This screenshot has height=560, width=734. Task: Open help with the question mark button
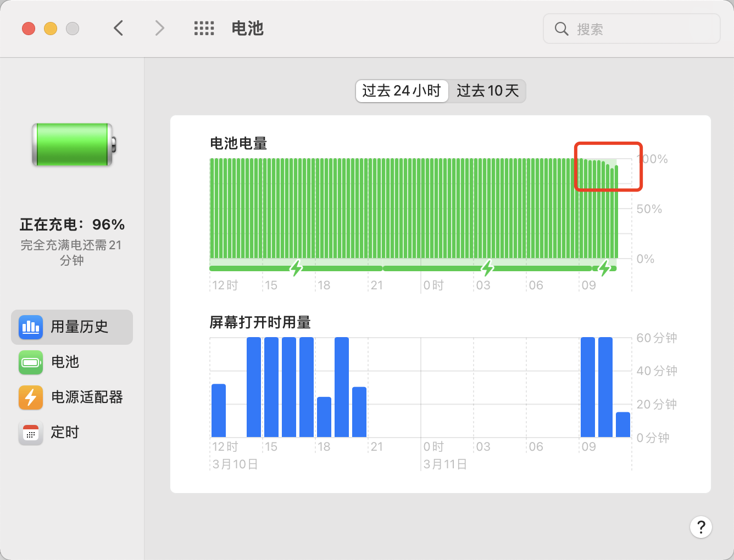click(700, 528)
